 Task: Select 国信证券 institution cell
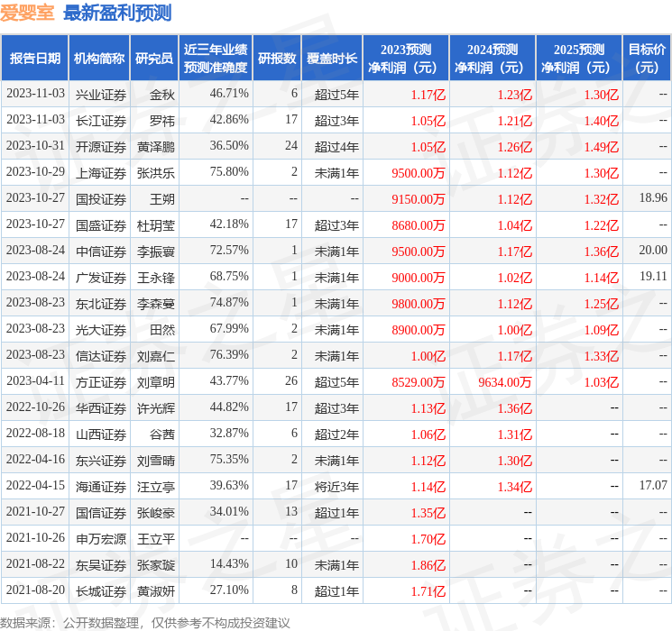point(101,513)
